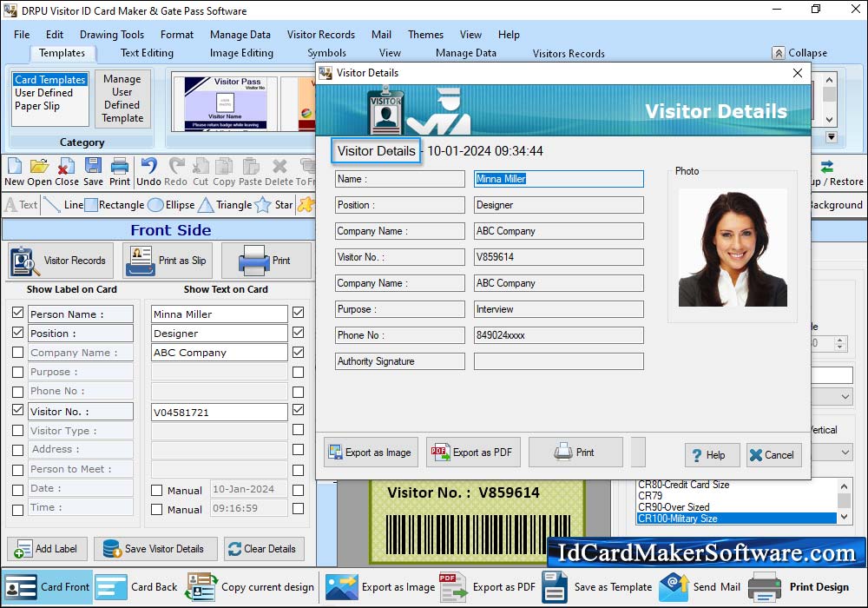The width and height of the screenshot is (868, 608).
Task: Select the Visitor Pass template thumbnail
Action: (x=226, y=103)
